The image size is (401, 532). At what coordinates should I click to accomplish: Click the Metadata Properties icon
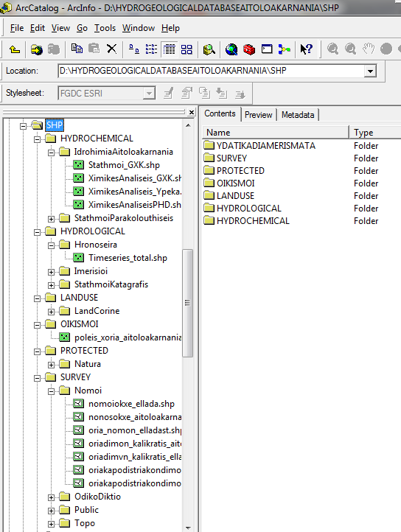coord(186,93)
